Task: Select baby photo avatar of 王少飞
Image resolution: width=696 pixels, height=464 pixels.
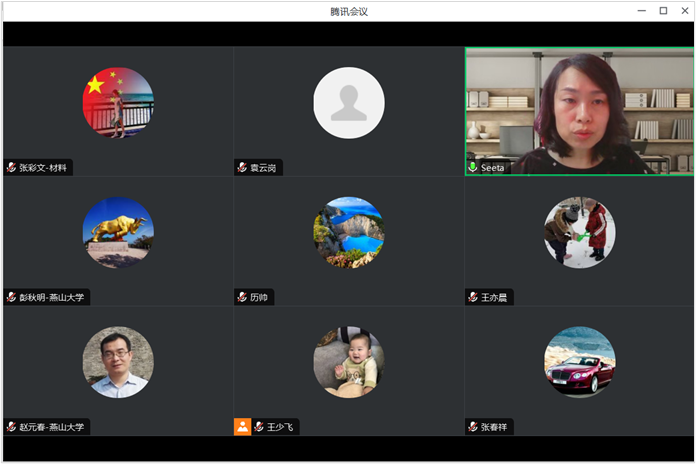Action: click(349, 362)
